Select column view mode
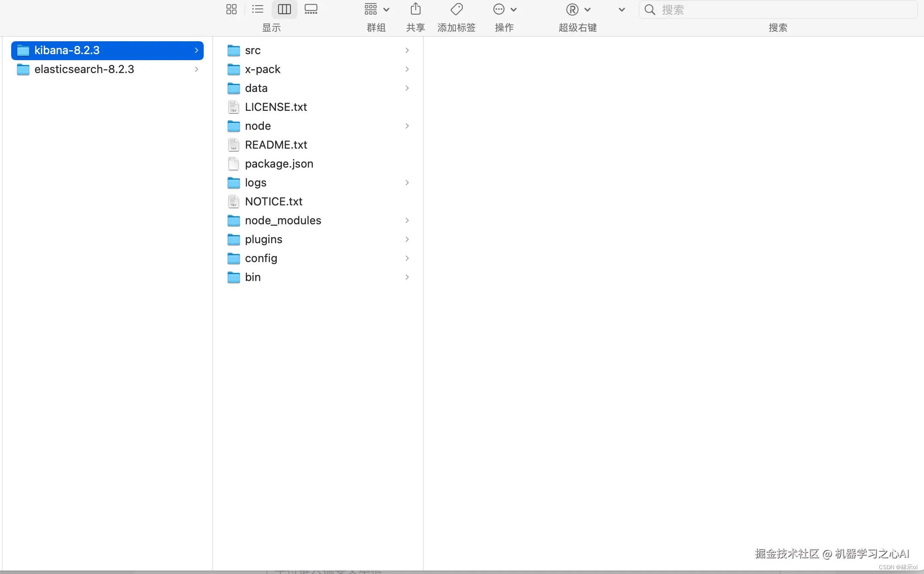924x574 pixels. 284,9
